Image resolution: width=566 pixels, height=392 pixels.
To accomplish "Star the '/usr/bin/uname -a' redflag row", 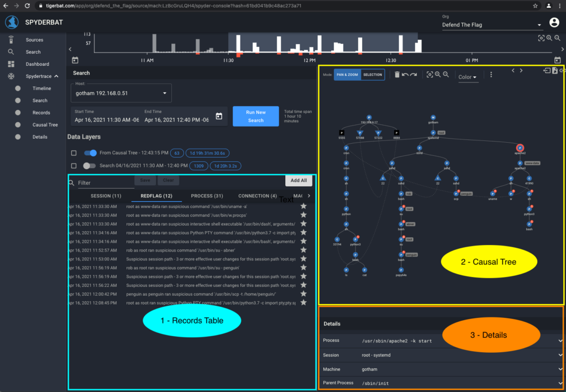I will coord(303,206).
